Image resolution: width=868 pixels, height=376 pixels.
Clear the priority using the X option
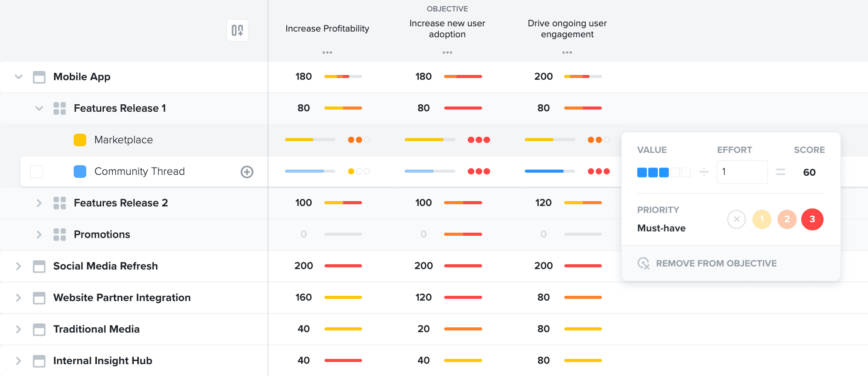(736, 219)
